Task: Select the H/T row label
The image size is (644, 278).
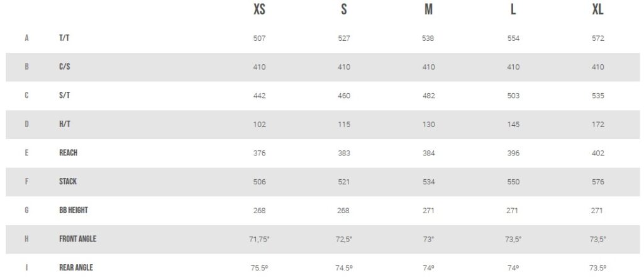Action: point(64,124)
